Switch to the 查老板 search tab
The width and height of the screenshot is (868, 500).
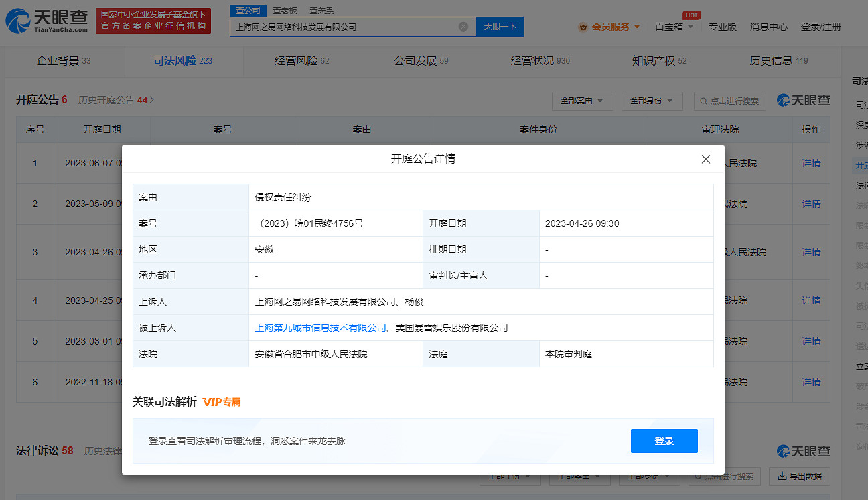[x=285, y=11]
